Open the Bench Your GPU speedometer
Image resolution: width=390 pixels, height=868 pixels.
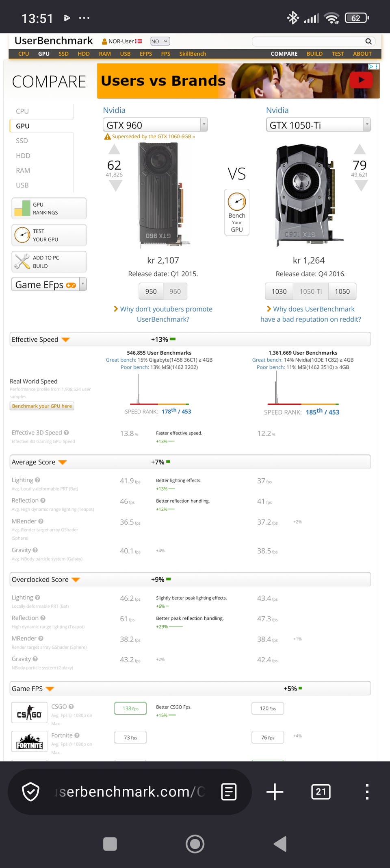pos(237,202)
